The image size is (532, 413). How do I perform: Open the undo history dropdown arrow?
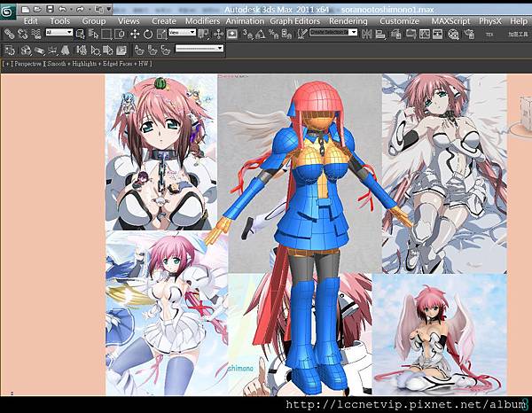point(71,10)
